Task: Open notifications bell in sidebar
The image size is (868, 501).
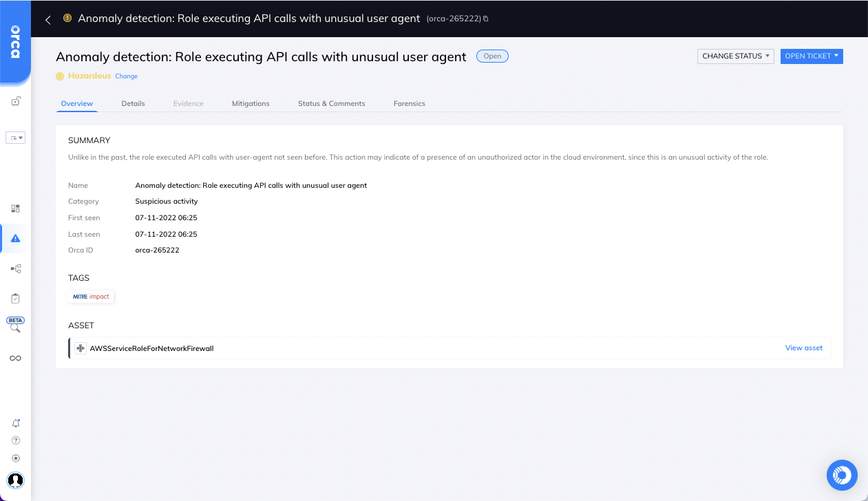Action: click(x=16, y=423)
